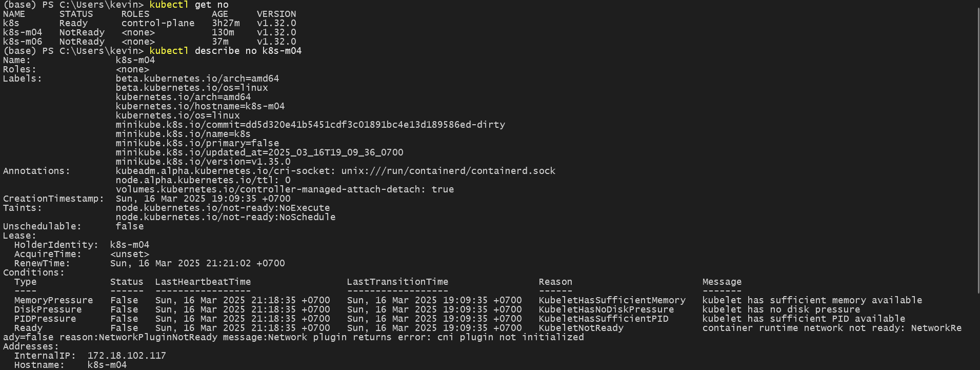Click the InternalIP address 172.18.102.117
The image size is (980, 370).
127,356
